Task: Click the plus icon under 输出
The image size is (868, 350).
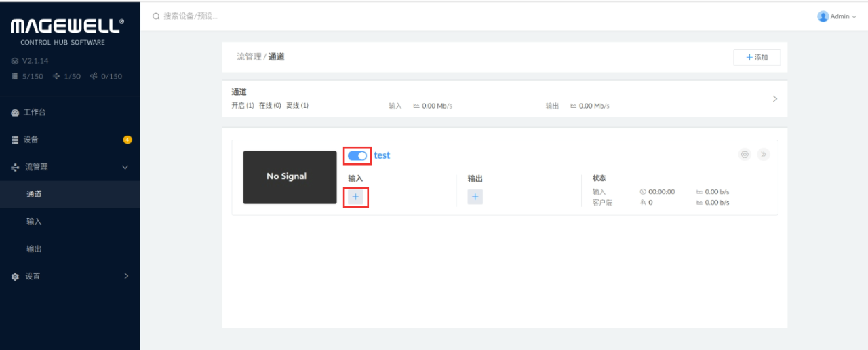Action: pyautogui.click(x=475, y=197)
